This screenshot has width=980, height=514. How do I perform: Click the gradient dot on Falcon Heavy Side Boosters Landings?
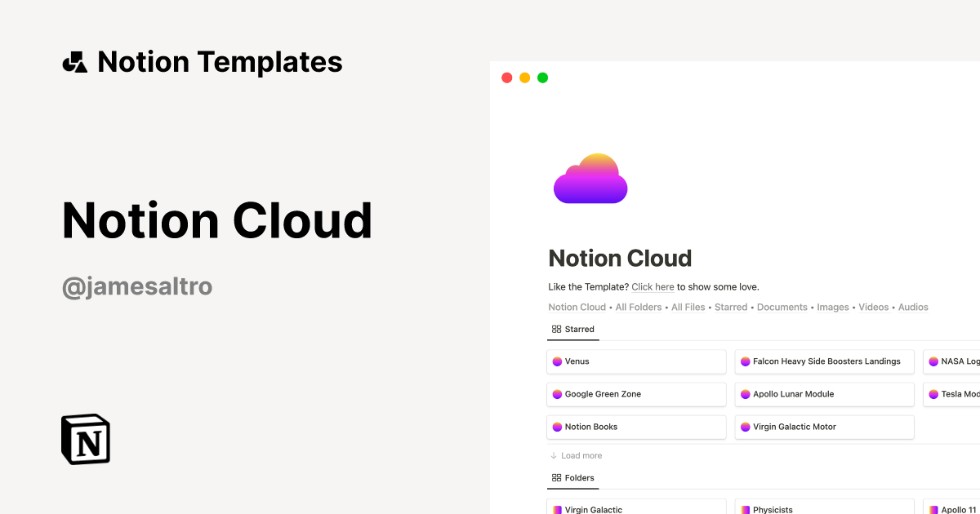(746, 361)
